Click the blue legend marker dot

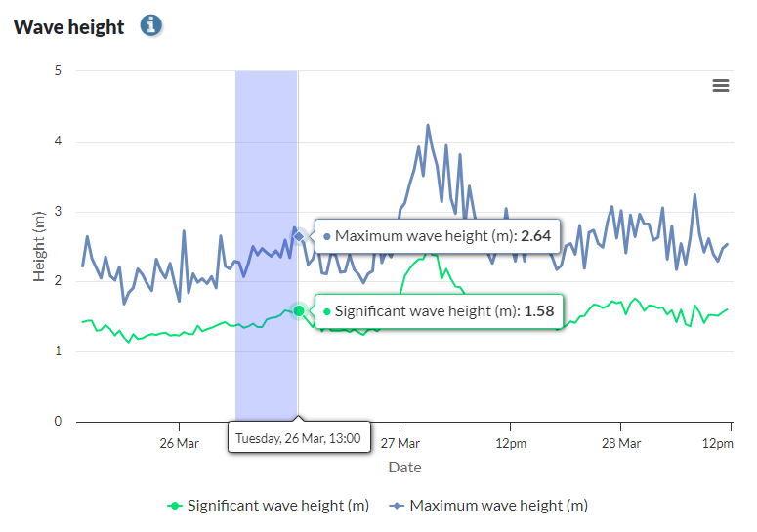pos(397,505)
